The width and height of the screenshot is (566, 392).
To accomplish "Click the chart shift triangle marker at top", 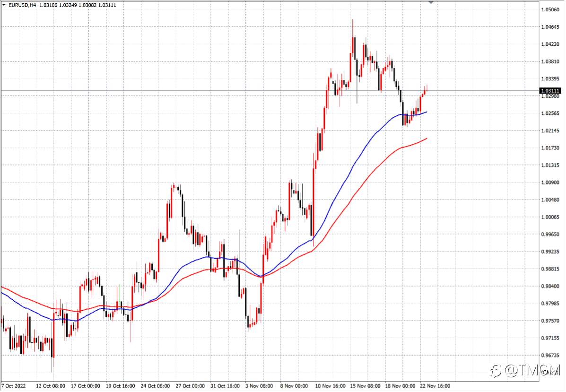I will pos(431,2).
